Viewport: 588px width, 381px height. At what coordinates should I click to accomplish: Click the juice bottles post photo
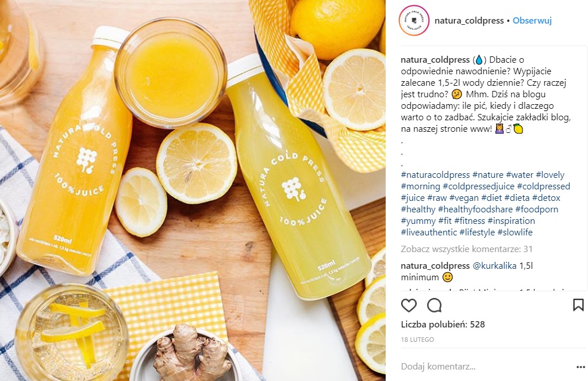point(193,190)
